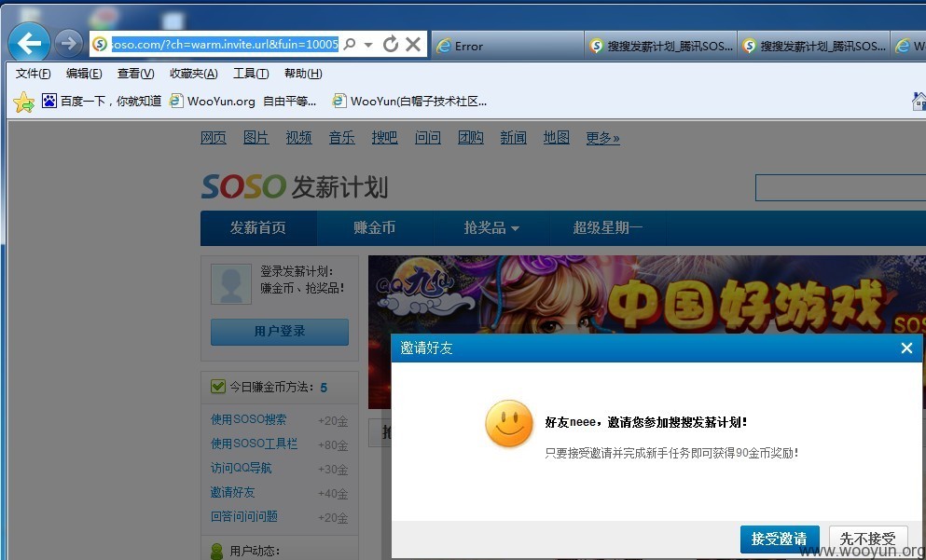Click the URL address field
926x560 pixels.
tap(225, 44)
